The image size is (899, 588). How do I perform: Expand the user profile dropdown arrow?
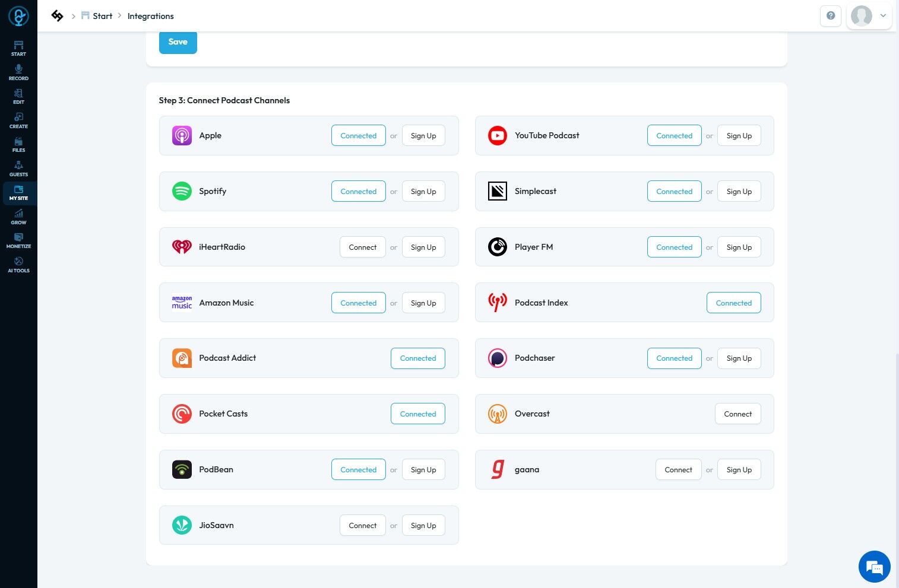(x=883, y=16)
